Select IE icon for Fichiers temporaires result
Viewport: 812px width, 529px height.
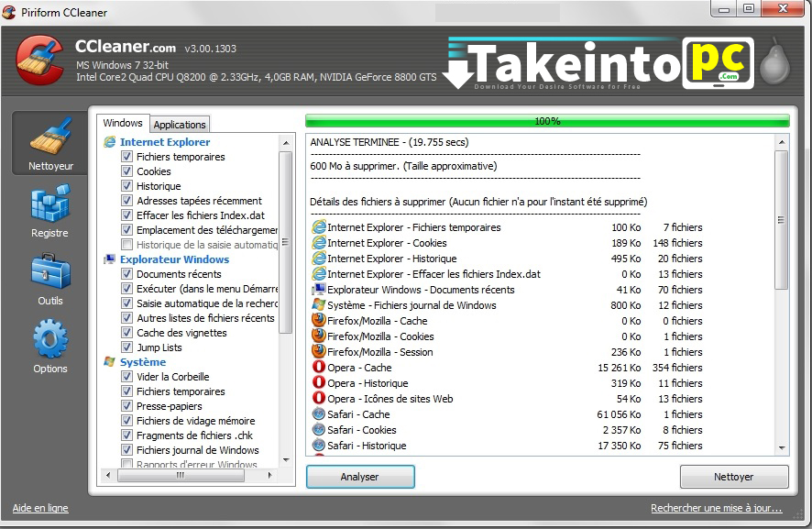319,227
